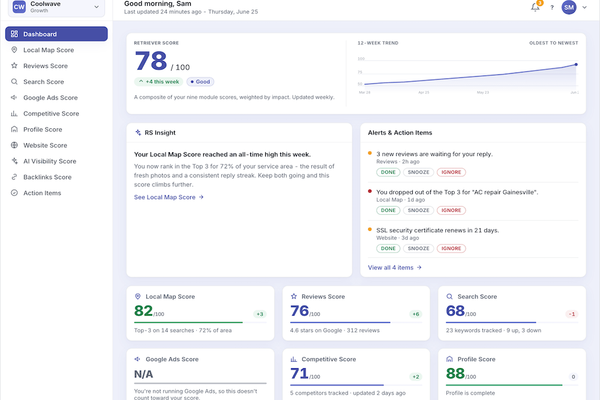Click the Profile is complete text
600x400 pixels.
pos(470,393)
